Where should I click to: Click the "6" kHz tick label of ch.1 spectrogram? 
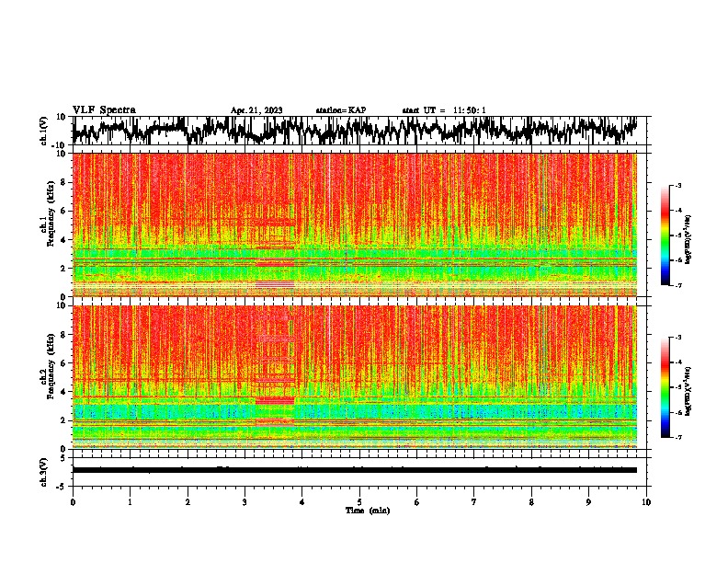(x=63, y=212)
